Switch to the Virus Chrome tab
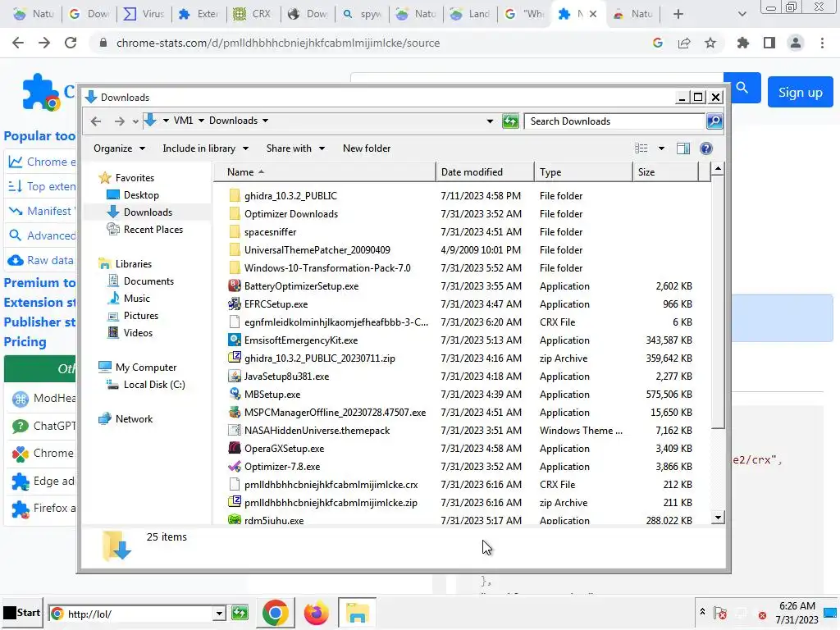The height and width of the screenshot is (630, 840). (144, 14)
